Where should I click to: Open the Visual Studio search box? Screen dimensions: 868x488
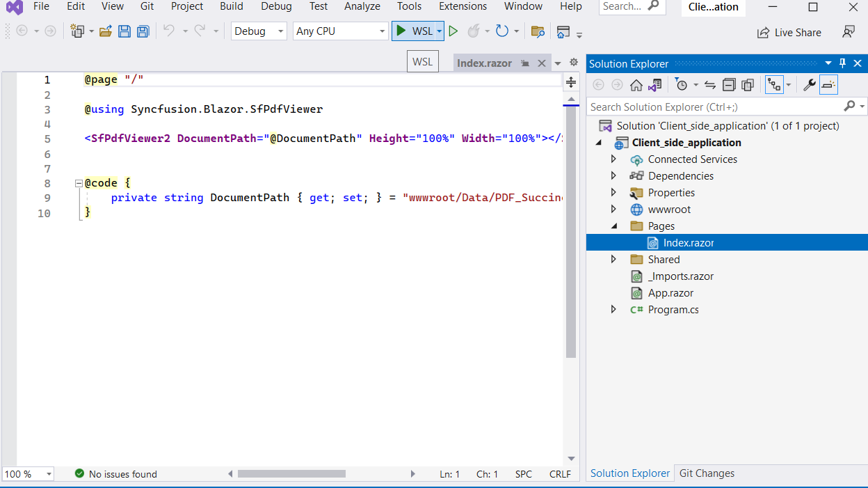tap(625, 7)
